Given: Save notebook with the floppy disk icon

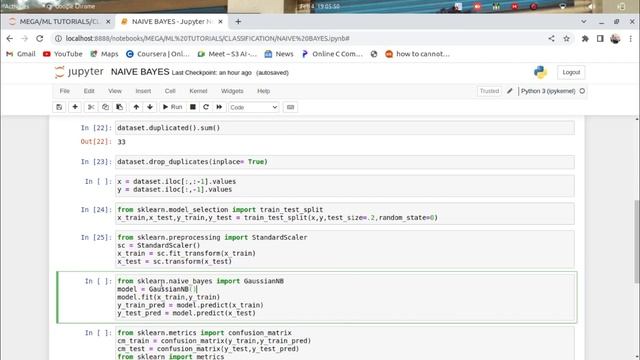Looking at the screenshot, I should coord(59,107).
